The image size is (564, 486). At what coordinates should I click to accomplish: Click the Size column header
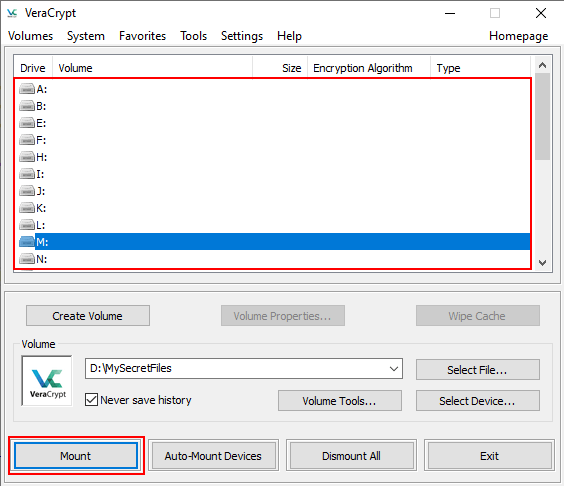[x=280, y=68]
